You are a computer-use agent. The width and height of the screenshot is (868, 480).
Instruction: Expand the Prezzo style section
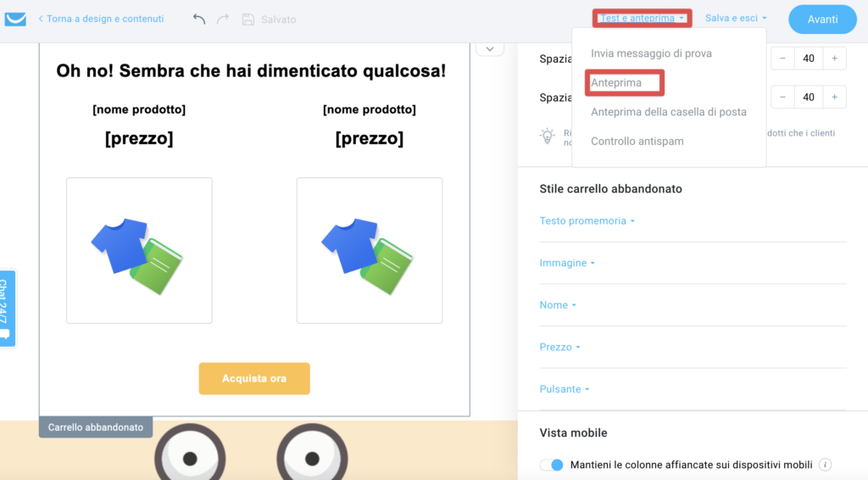coord(559,347)
